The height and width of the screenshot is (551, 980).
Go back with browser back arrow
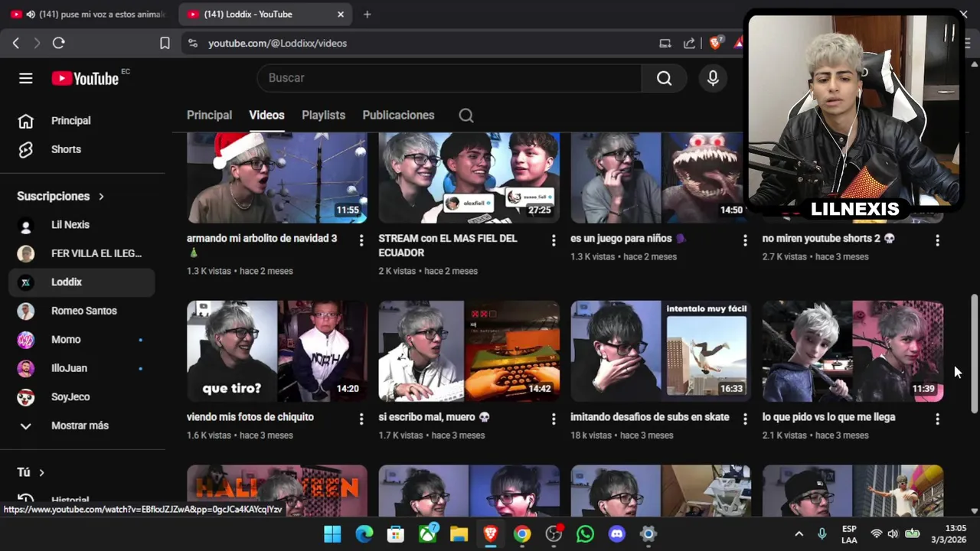pos(16,44)
